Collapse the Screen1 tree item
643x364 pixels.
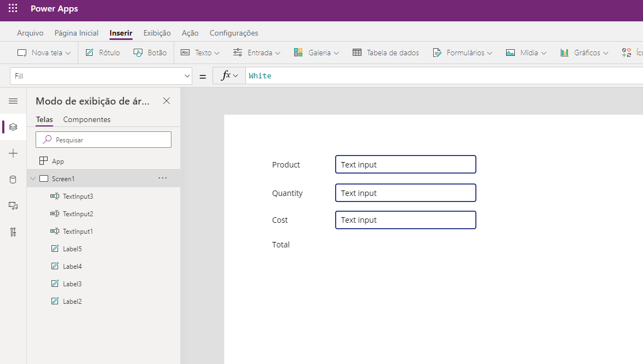click(32, 178)
